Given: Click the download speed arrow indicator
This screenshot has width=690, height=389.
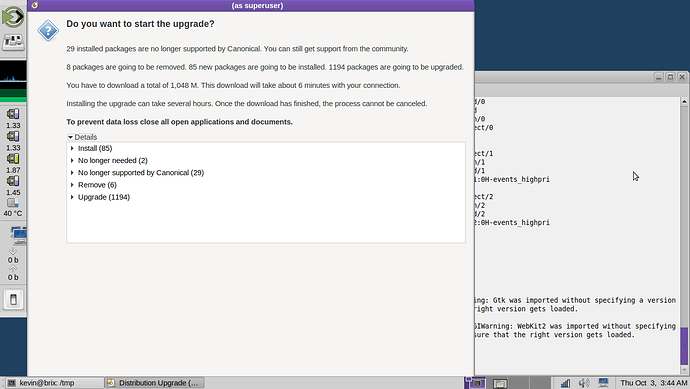Looking at the screenshot, I should coord(13,251).
